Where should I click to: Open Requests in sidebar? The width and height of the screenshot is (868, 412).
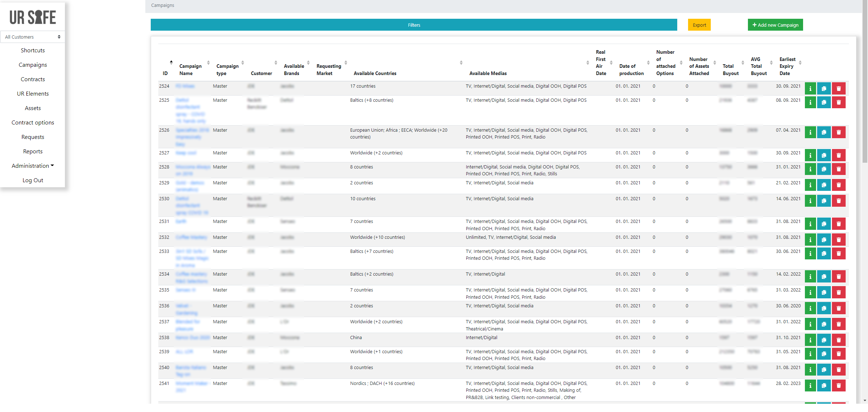click(32, 137)
